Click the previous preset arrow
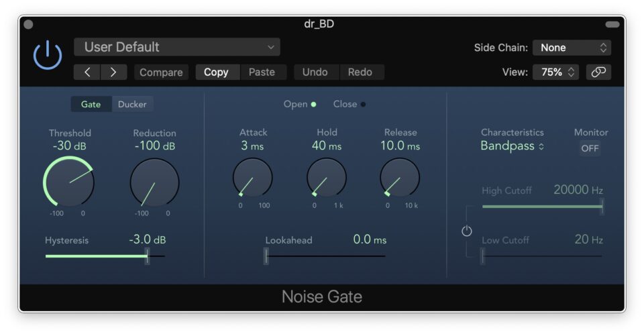644x334 pixels. [x=87, y=72]
